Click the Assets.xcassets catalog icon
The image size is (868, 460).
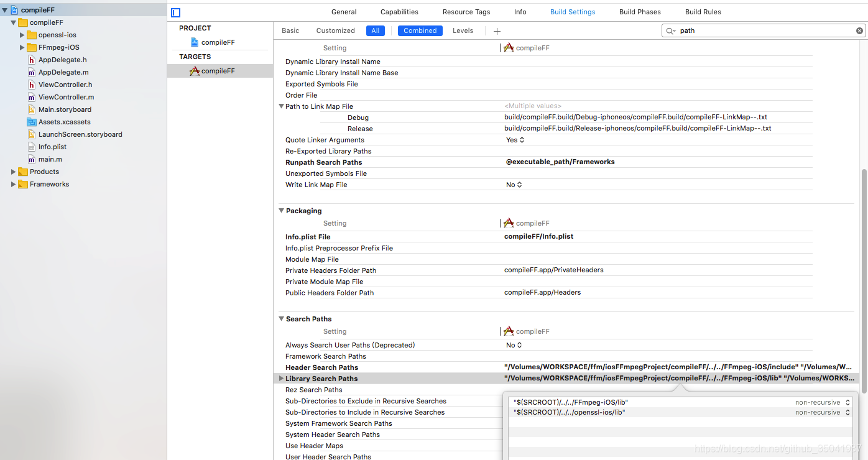coord(32,122)
